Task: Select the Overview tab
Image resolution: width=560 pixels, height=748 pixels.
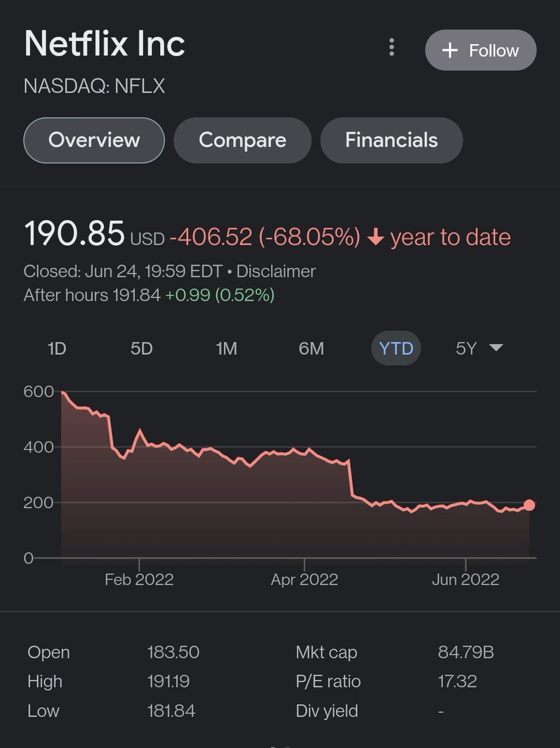Action: point(94,140)
